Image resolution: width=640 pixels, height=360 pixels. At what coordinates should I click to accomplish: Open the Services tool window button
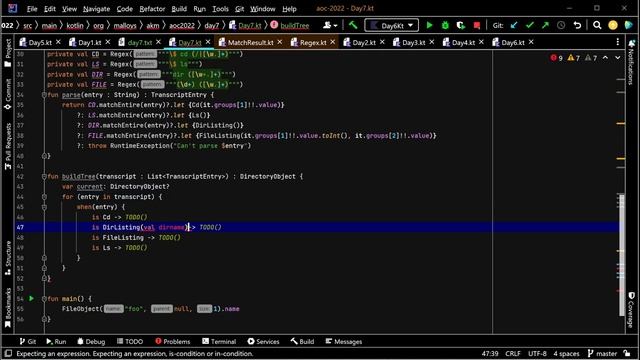(263, 342)
